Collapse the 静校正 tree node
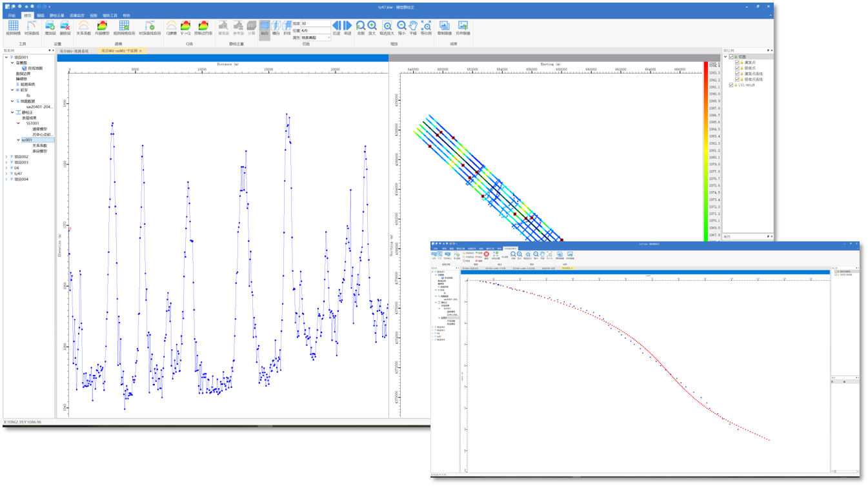 (12, 112)
